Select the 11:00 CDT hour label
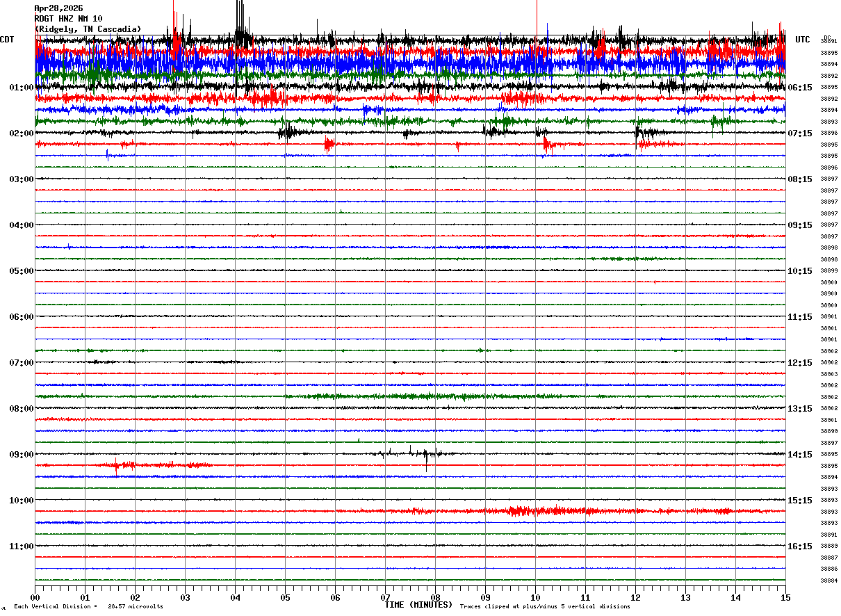 point(22,546)
